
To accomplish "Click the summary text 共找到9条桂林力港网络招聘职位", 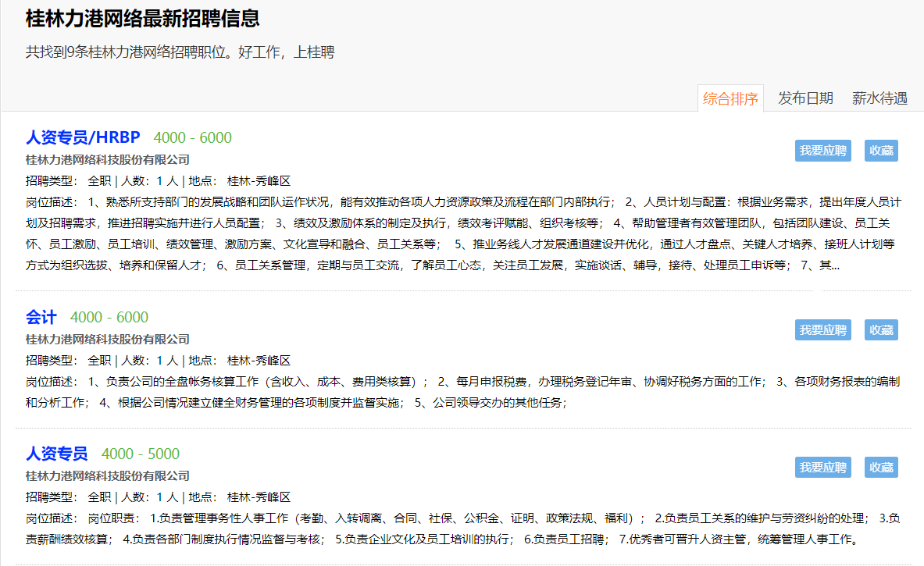I will (x=128, y=52).
